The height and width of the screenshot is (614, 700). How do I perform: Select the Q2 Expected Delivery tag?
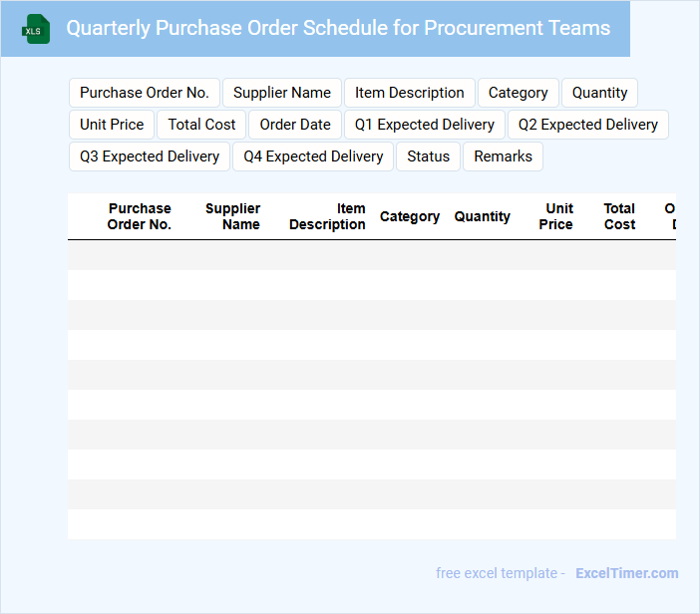click(588, 125)
